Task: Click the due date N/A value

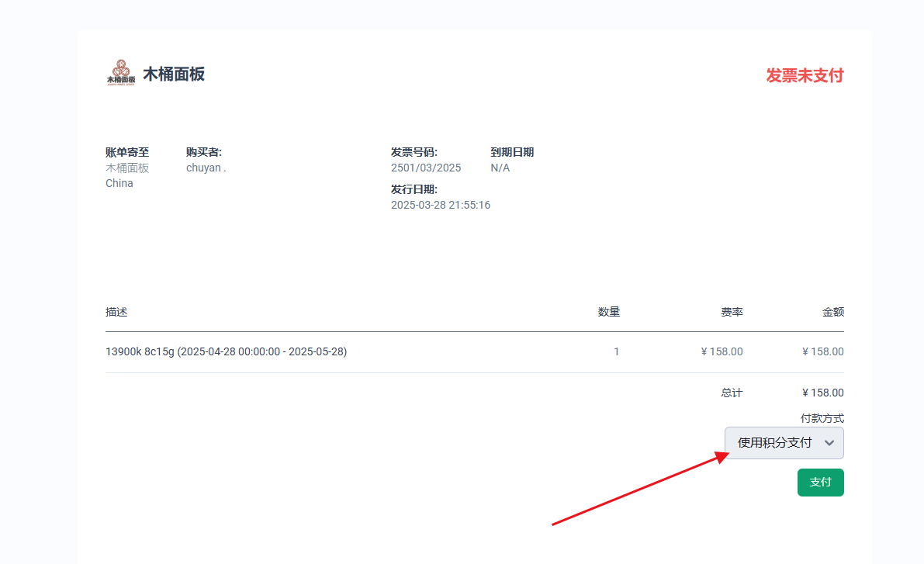Action: [x=500, y=168]
